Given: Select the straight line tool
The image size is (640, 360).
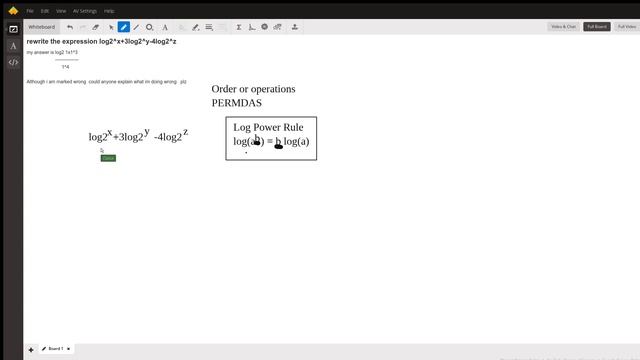Looking at the screenshot, I should point(136,27).
